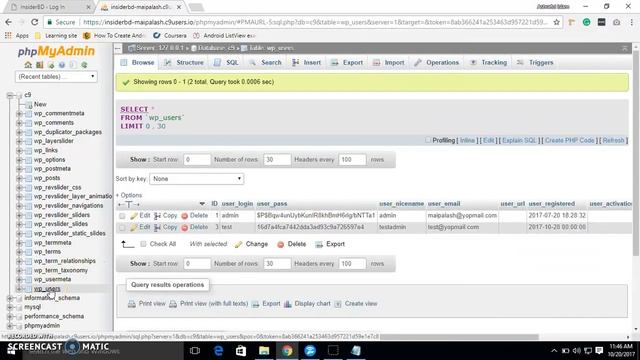Click the reload navigation green icon
Viewport: 640px width, 360px height.
click(84, 65)
